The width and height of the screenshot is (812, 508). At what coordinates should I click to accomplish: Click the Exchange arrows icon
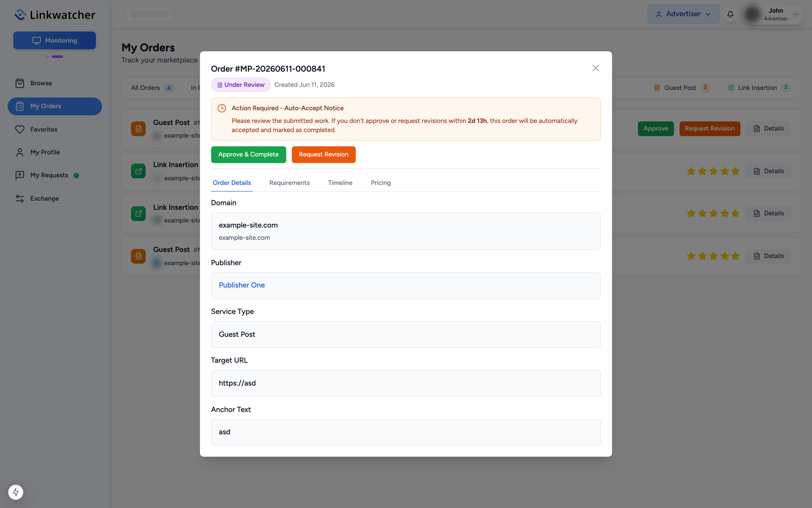(x=20, y=199)
